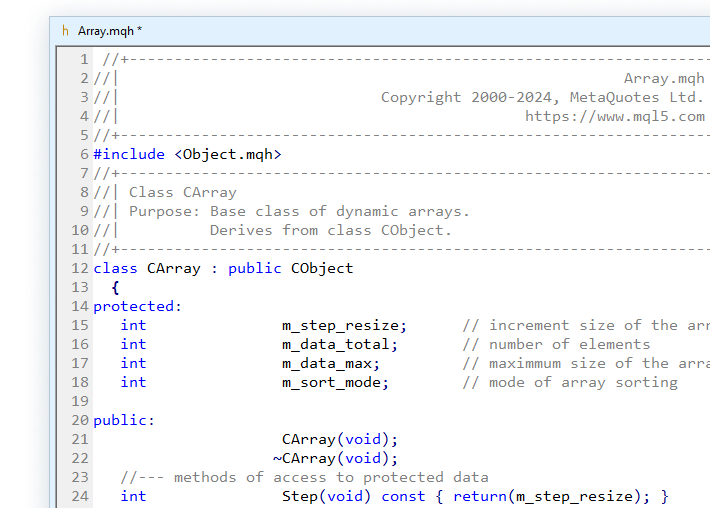Click the 'public:' label on line 20

[124, 421]
